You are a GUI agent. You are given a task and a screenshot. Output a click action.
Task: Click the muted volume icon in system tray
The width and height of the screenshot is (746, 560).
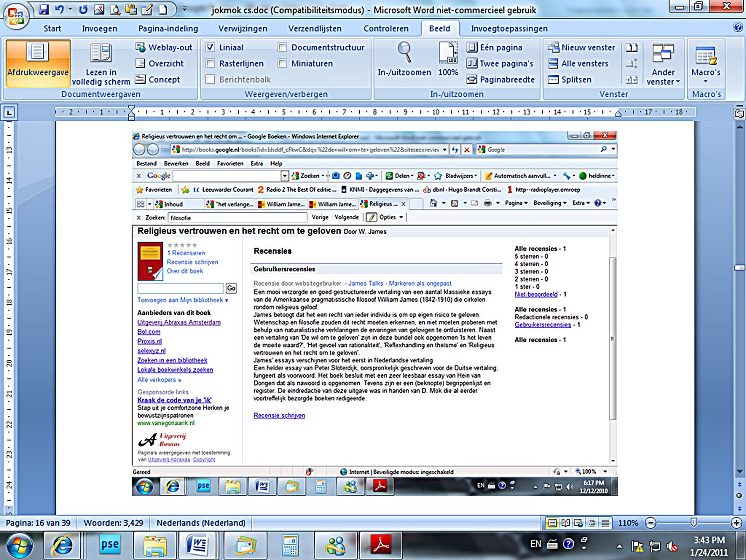click(x=672, y=546)
